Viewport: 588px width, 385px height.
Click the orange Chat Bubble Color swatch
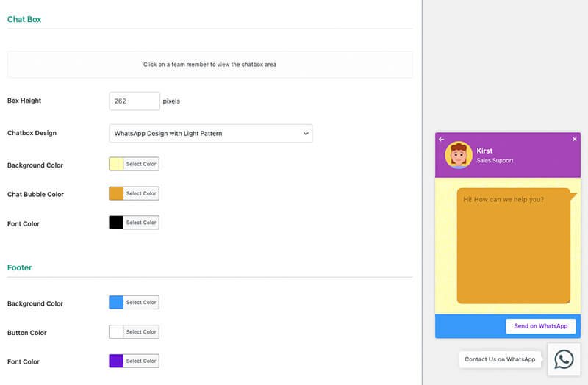(116, 193)
